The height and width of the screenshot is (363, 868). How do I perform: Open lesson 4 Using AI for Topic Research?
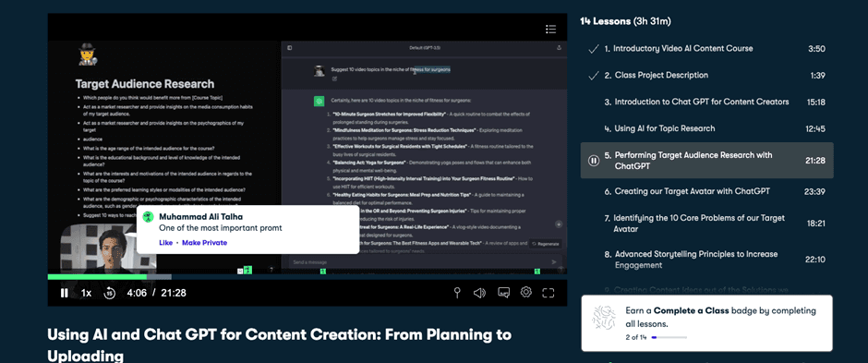point(707,128)
